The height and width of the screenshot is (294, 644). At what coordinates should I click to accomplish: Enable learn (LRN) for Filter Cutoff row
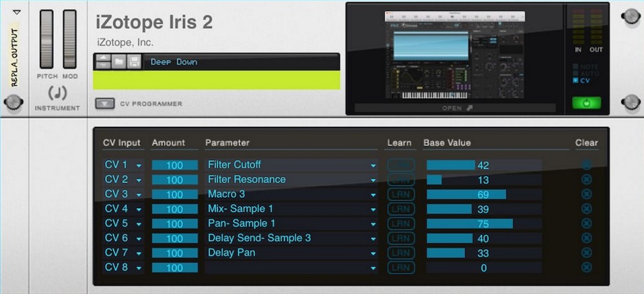click(x=401, y=165)
